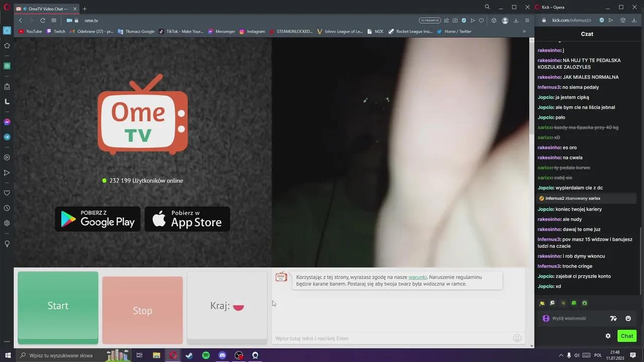This screenshot has width=644, height=362.
Task: Open File Explorer from the taskbar
Action: point(156,355)
